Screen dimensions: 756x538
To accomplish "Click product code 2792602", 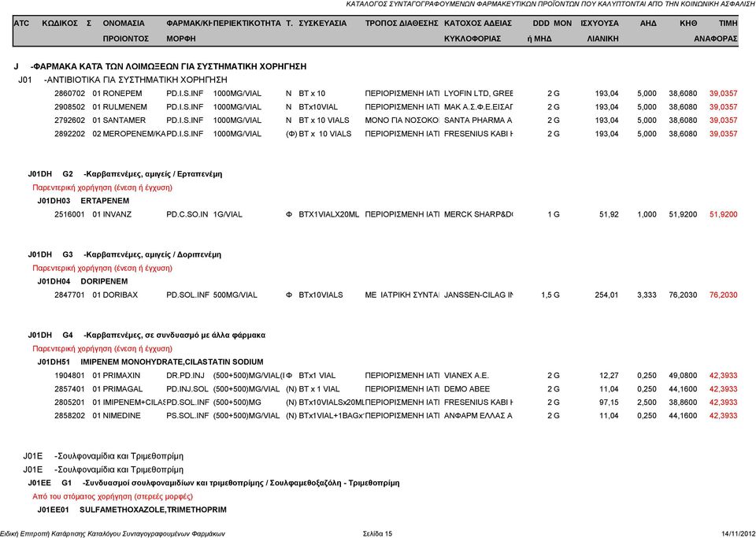I will tap(69, 121).
